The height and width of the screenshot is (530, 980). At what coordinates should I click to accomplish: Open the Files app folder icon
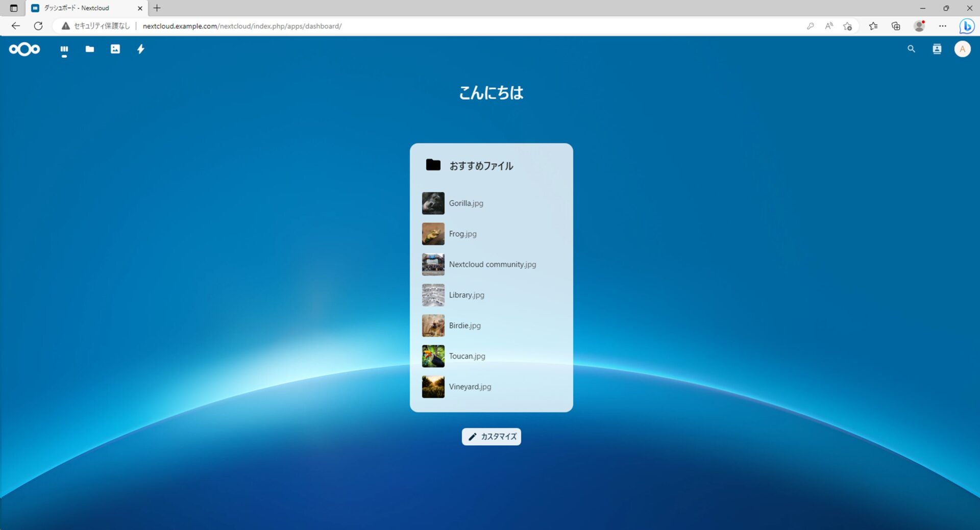pos(90,49)
